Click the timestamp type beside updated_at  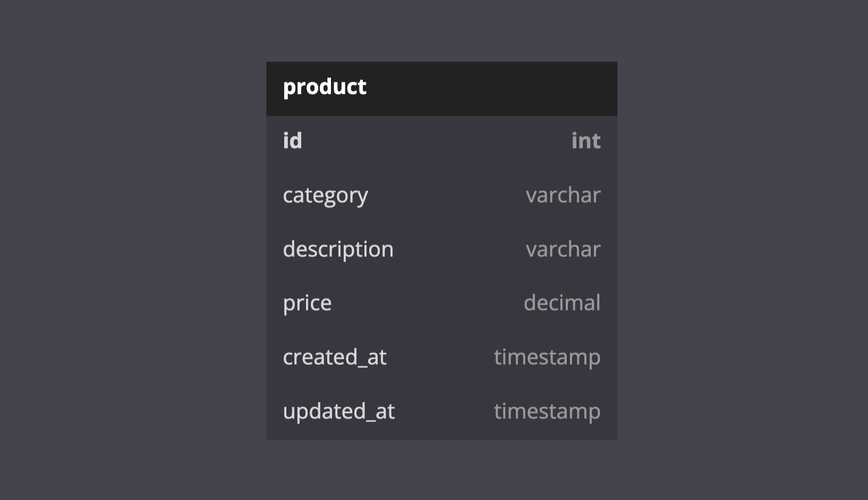(x=547, y=411)
